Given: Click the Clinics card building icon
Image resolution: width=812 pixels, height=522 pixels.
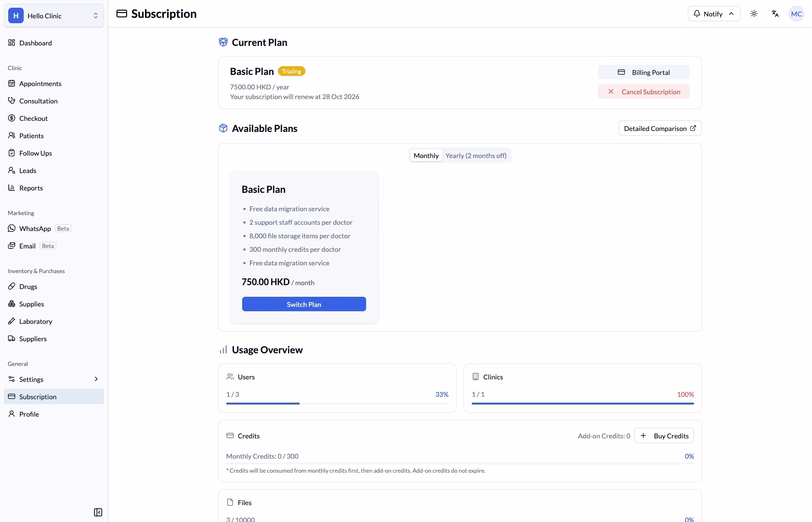Looking at the screenshot, I should (476, 377).
